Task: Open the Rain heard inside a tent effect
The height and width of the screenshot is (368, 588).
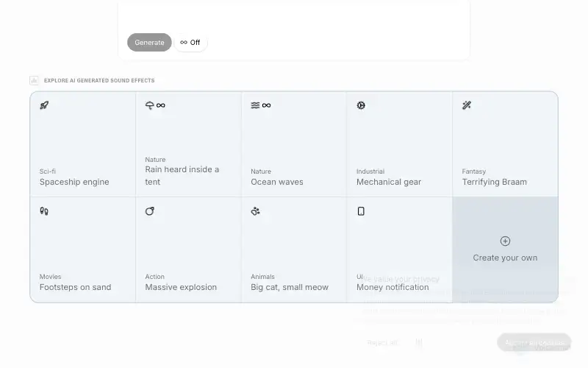Action: [189, 144]
